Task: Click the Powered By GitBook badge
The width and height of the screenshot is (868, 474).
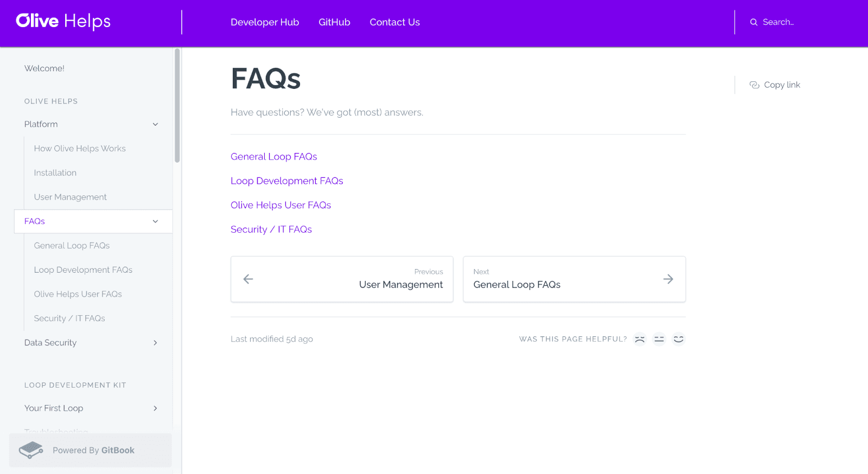Action: (x=91, y=450)
